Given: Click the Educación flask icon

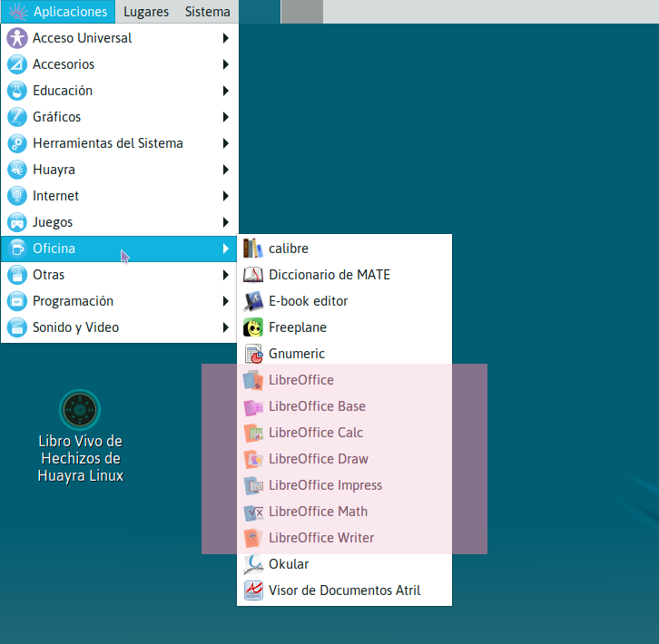Looking at the screenshot, I should [x=17, y=91].
